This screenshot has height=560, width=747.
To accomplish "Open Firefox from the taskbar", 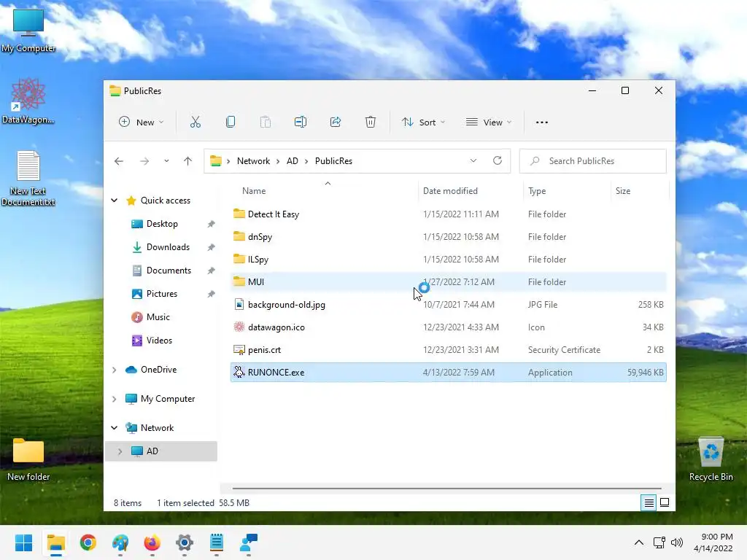I will [152, 542].
